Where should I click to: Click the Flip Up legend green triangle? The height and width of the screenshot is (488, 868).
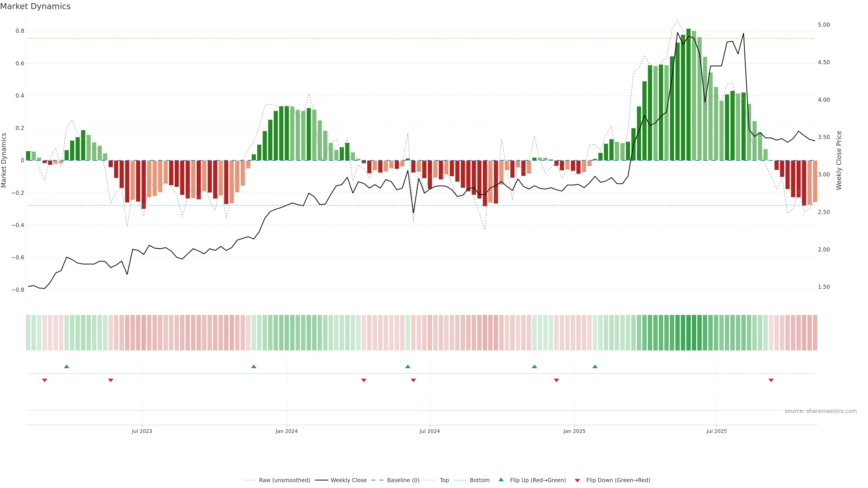pos(501,480)
